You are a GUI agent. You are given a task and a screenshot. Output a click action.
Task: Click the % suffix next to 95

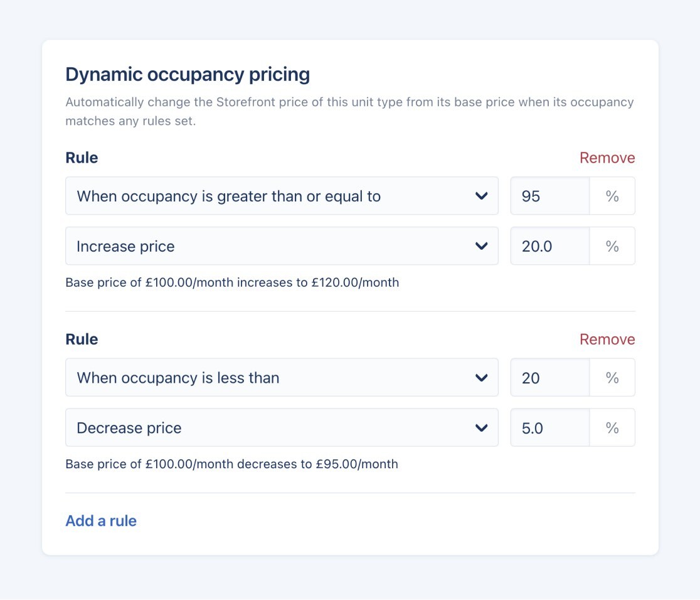613,196
